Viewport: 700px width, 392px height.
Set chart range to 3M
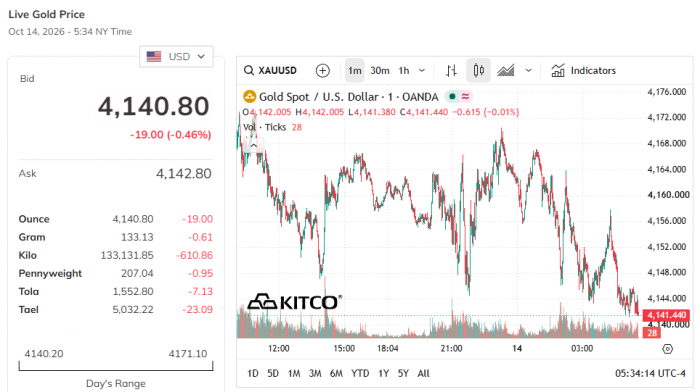(x=315, y=373)
